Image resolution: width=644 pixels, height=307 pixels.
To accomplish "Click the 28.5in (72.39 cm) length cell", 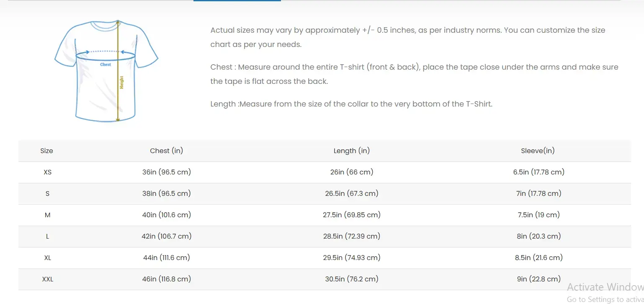I will pyautogui.click(x=352, y=237).
